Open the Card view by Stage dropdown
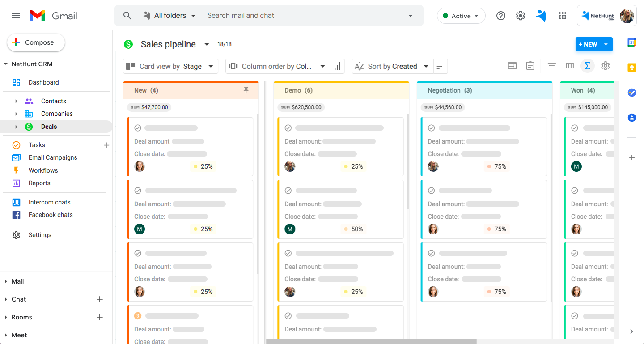 tap(171, 66)
